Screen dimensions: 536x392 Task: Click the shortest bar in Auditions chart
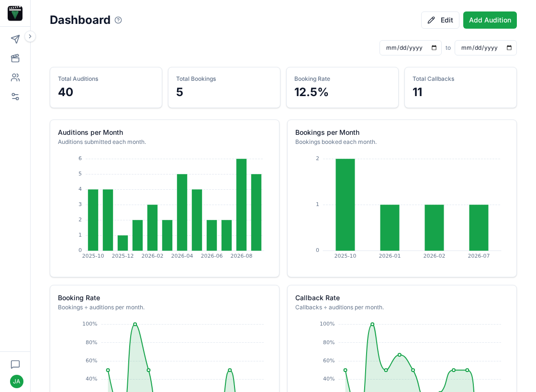coord(123,243)
